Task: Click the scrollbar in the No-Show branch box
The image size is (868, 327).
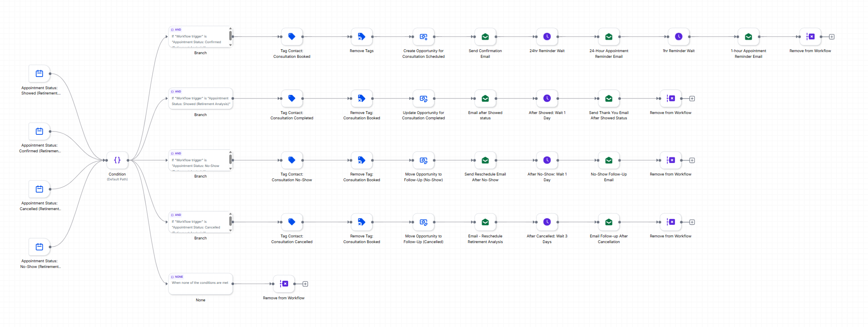Action: (x=230, y=160)
